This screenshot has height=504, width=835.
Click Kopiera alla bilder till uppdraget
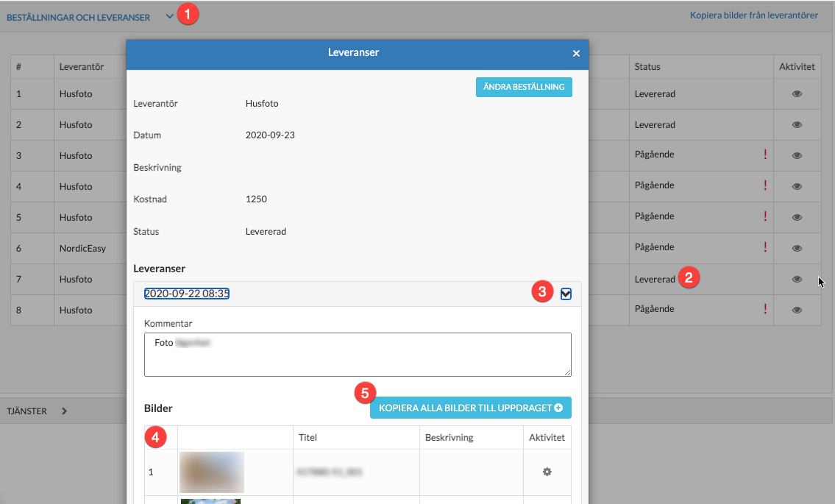click(x=471, y=408)
